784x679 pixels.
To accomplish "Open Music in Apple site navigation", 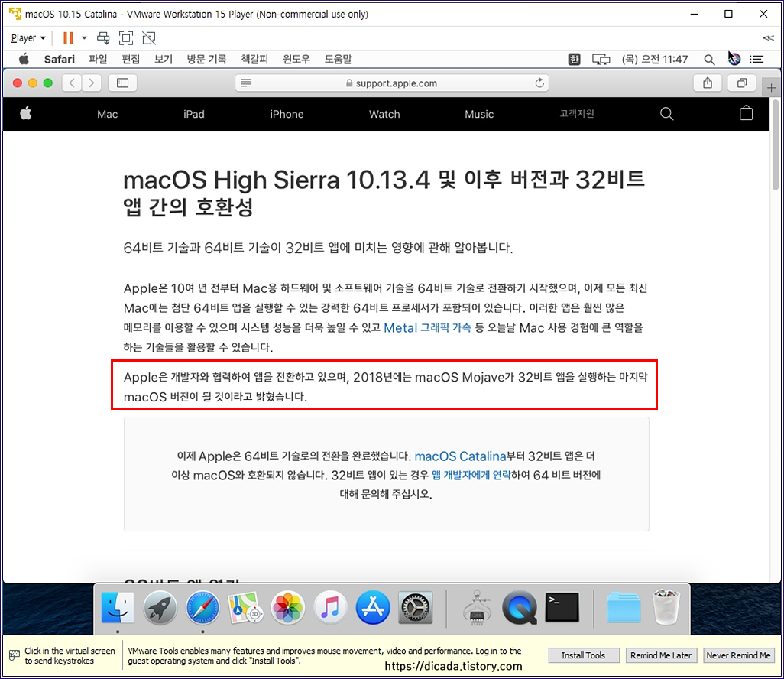I will (479, 114).
